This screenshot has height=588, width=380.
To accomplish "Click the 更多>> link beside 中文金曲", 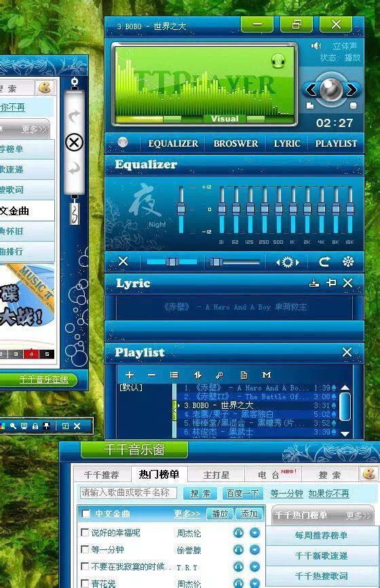I will 187,513.
